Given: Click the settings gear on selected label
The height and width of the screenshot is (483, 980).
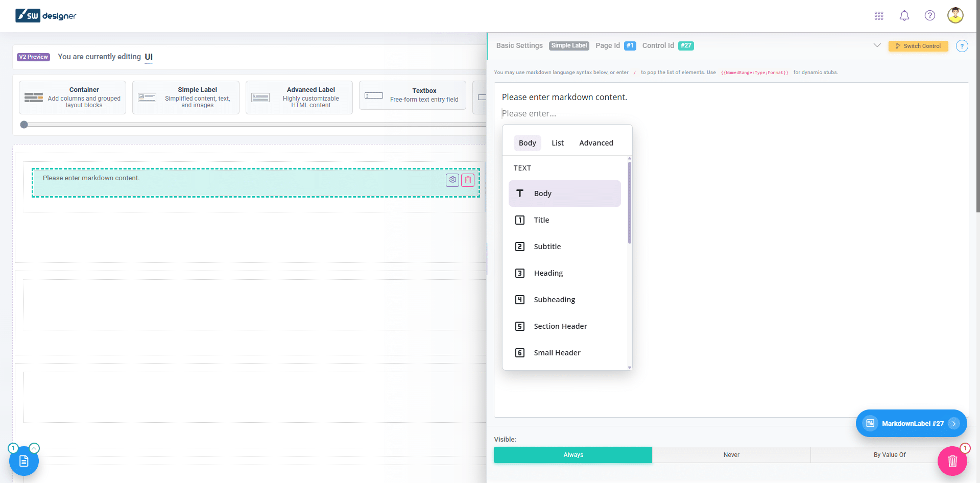Looking at the screenshot, I should click(x=452, y=180).
